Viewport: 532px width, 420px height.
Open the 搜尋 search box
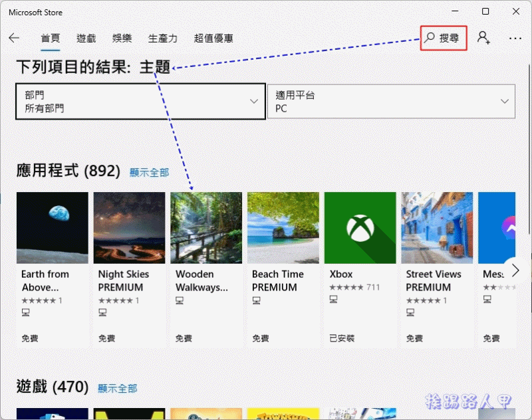(444, 38)
